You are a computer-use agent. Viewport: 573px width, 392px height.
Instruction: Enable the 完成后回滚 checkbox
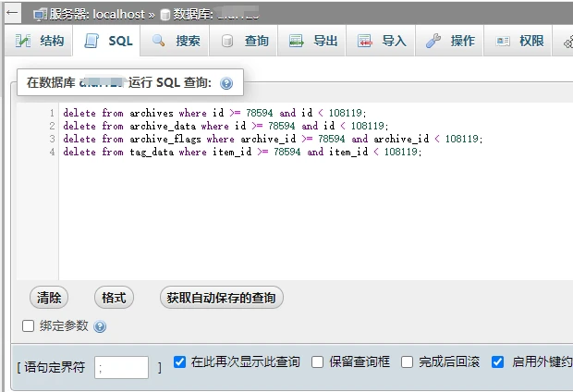click(x=407, y=361)
